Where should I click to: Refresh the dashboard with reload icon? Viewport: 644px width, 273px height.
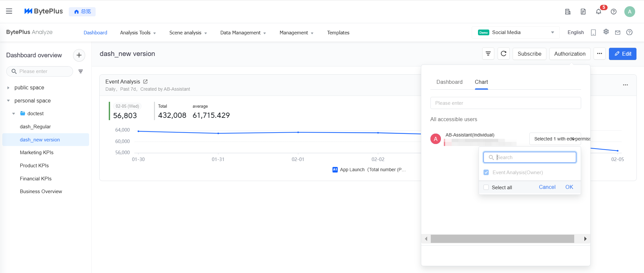coord(503,54)
